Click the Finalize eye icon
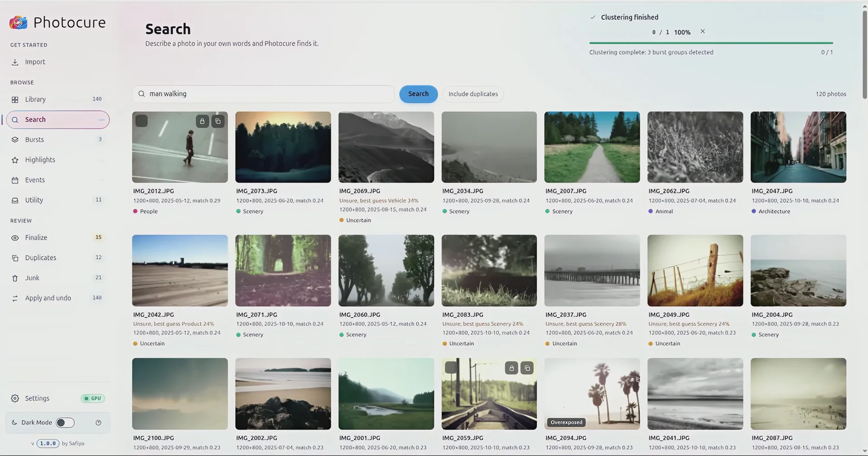This screenshot has width=868, height=456. (15, 237)
